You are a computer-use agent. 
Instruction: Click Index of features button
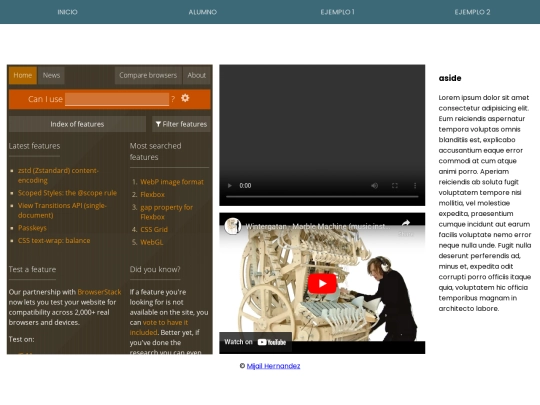coord(77,124)
